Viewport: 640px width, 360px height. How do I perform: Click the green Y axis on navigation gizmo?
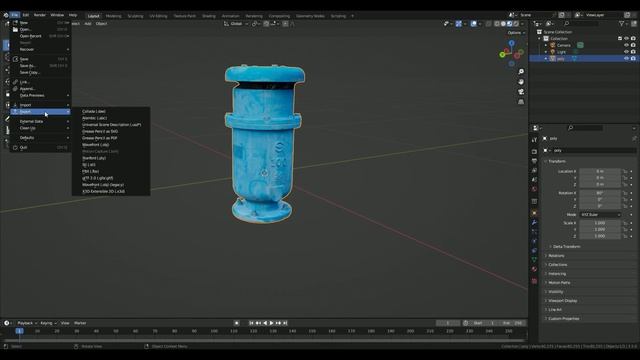click(502, 55)
